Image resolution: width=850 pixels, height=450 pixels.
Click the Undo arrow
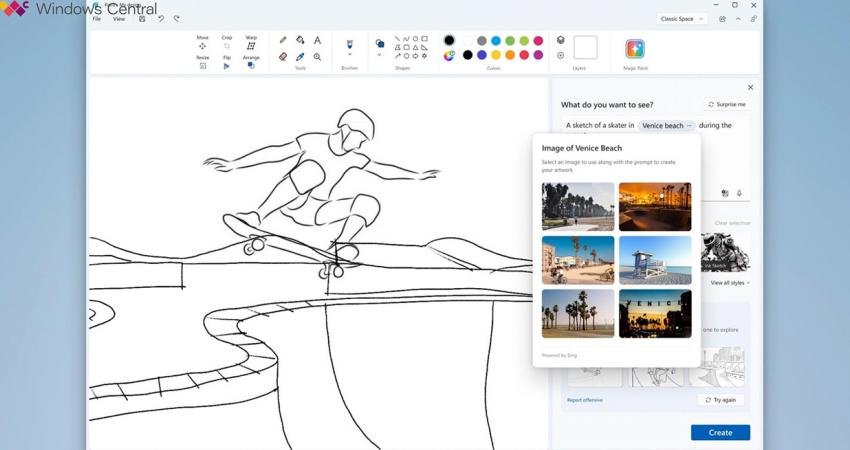pyautogui.click(x=160, y=18)
